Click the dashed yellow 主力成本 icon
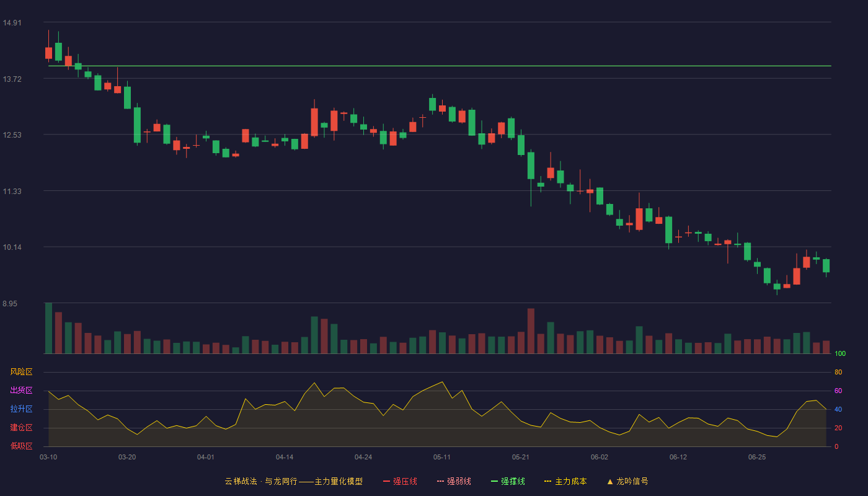Viewport: 868px width, 496px height. point(547,481)
